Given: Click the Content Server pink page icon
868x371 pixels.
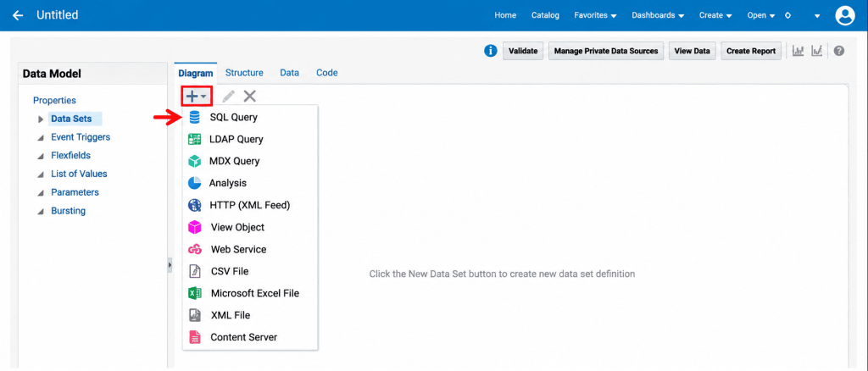Looking at the screenshot, I should 194,337.
